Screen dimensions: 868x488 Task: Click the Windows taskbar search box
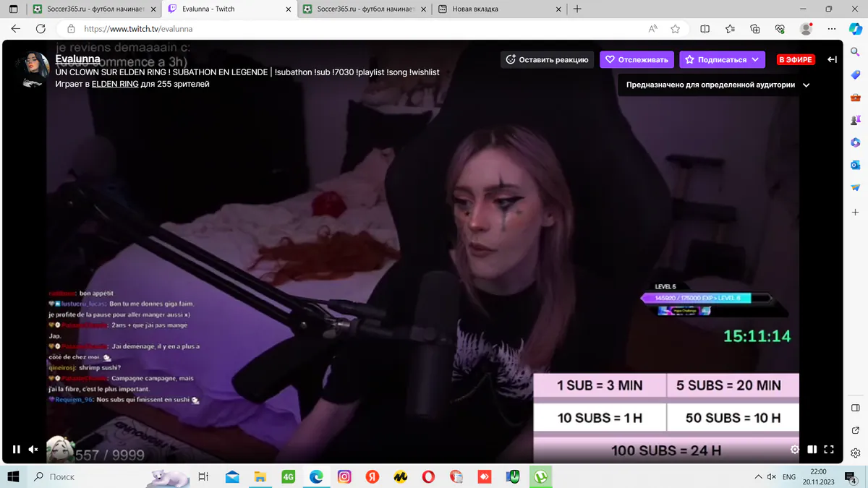[x=87, y=476]
